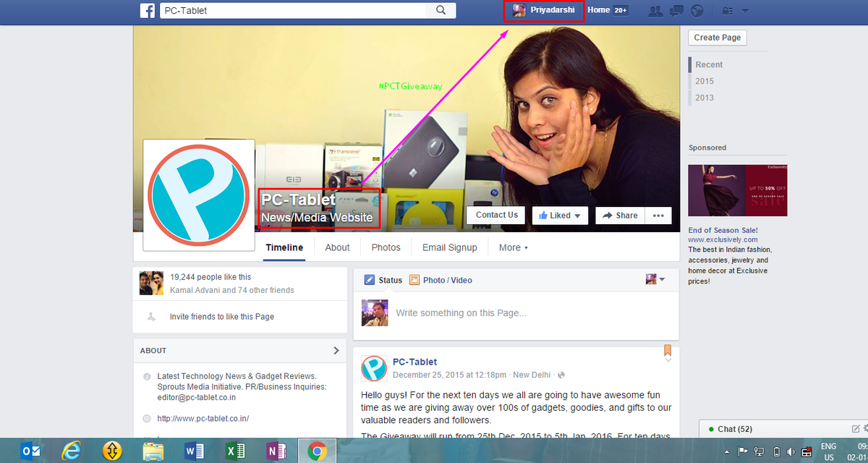
Task: Click the Exclusively.com sponsored ad image
Action: coord(737,190)
